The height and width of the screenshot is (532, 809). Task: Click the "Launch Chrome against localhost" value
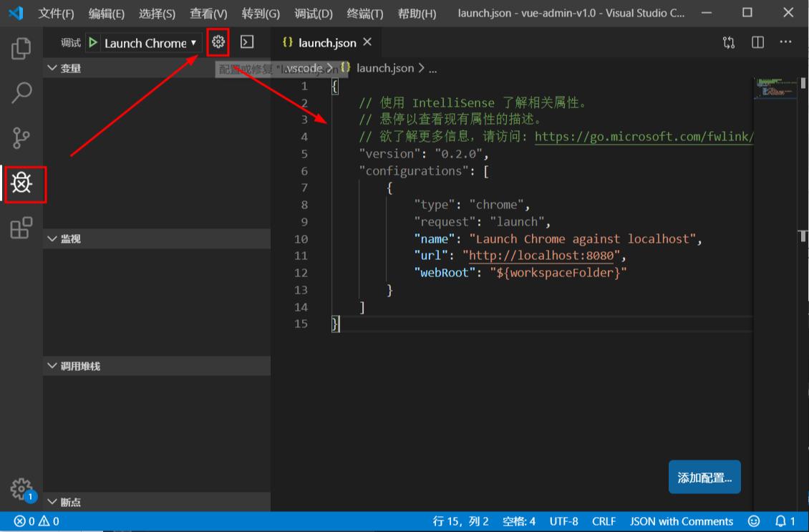[582, 239]
